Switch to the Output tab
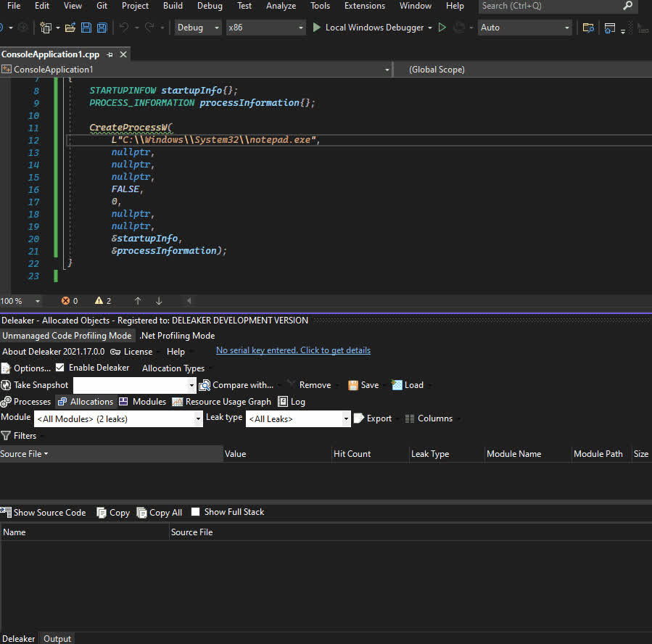652x644 pixels. click(57, 638)
